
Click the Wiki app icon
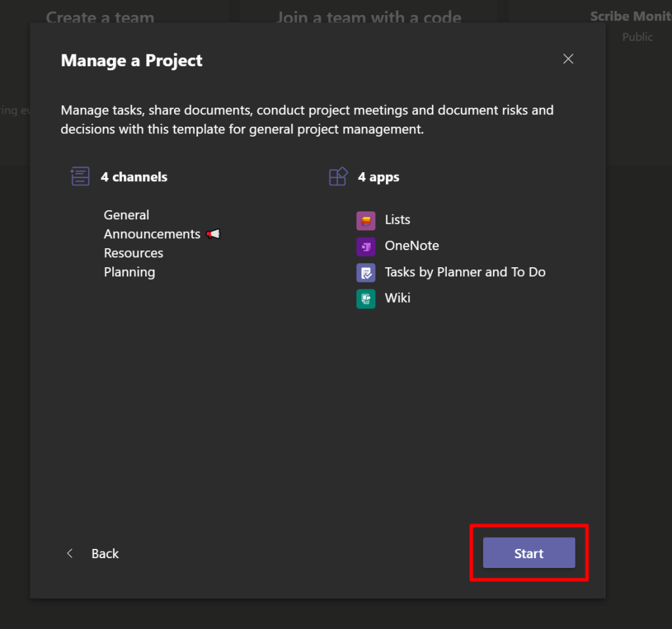pos(366,299)
